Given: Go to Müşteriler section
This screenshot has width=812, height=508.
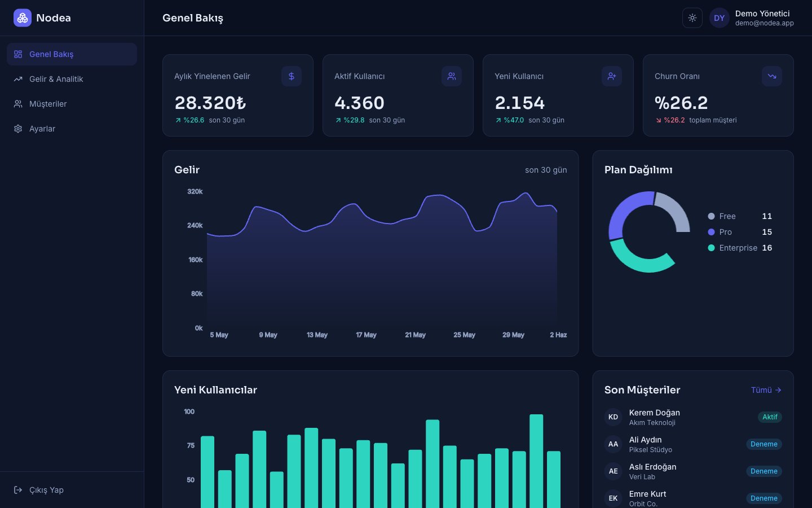Looking at the screenshot, I should (x=72, y=104).
